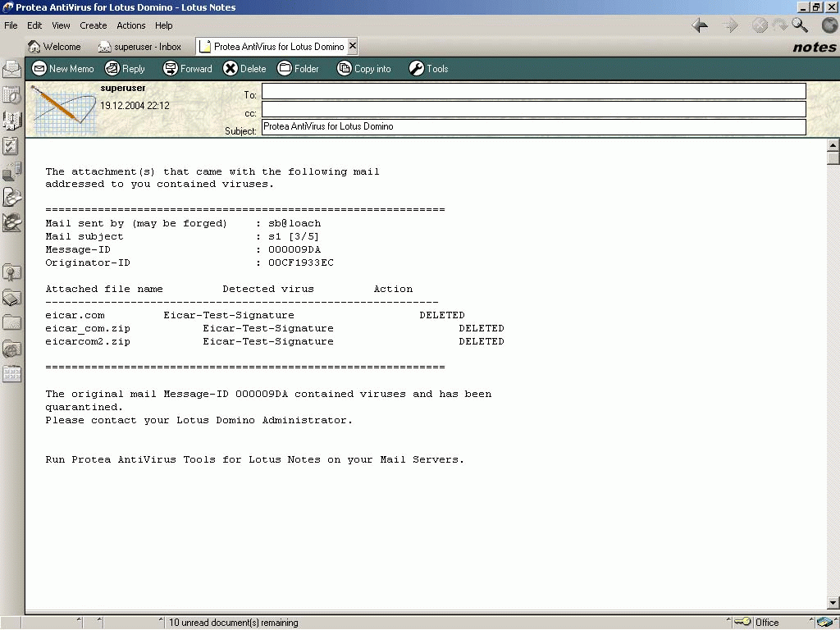Click the Search magnifier icon
Screen dimensions: 840x630
click(800, 25)
